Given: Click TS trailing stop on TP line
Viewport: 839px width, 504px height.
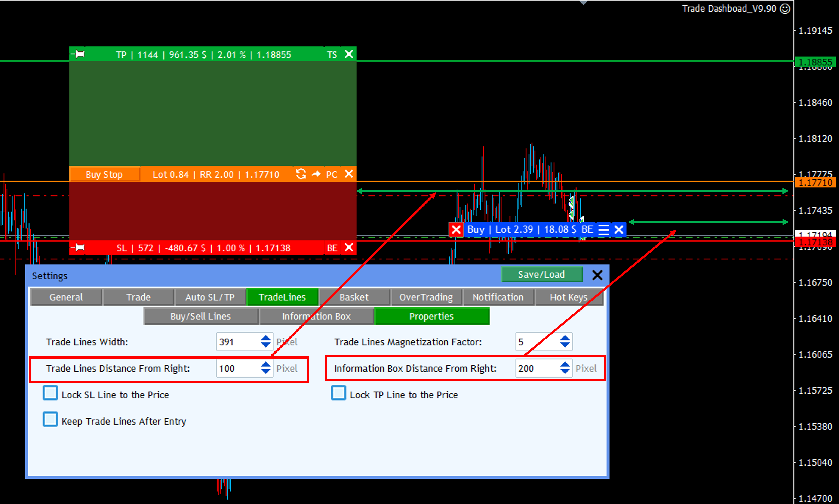Looking at the screenshot, I should click(332, 55).
